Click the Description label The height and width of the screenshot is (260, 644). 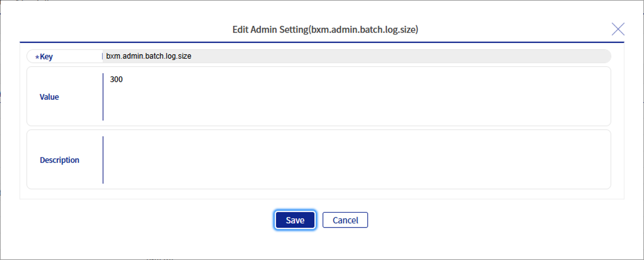click(59, 160)
